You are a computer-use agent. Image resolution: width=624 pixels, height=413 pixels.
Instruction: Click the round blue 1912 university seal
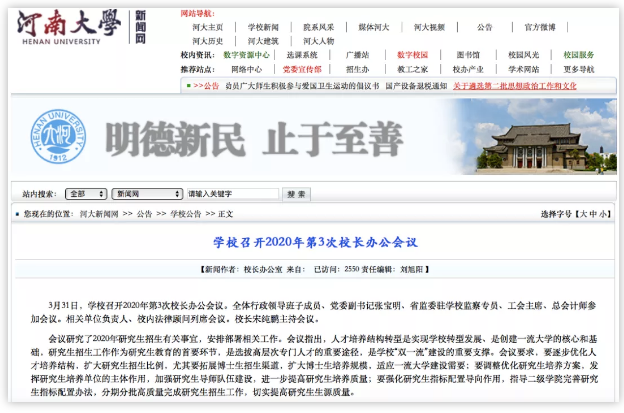point(58,136)
